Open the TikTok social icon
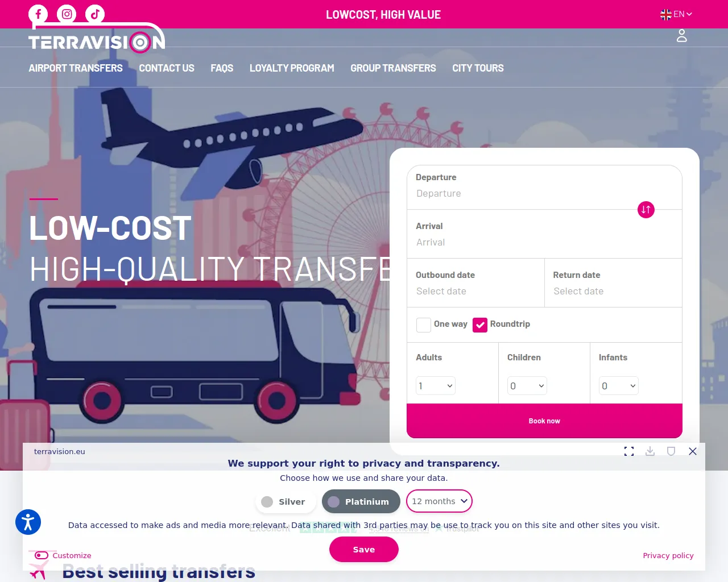 tap(95, 14)
